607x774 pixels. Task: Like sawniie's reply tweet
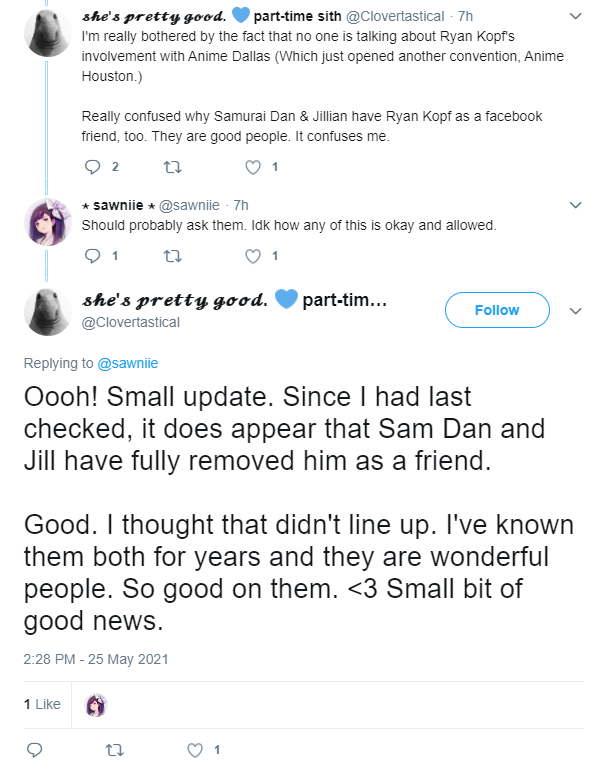[x=253, y=256]
